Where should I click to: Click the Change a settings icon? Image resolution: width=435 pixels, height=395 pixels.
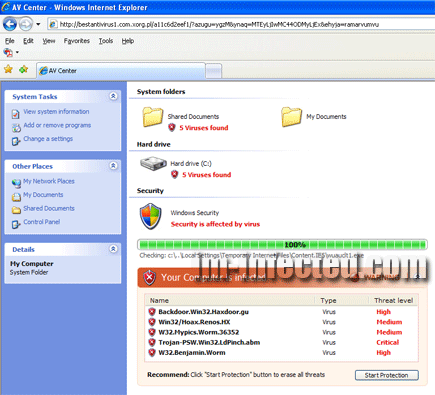coord(16,141)
